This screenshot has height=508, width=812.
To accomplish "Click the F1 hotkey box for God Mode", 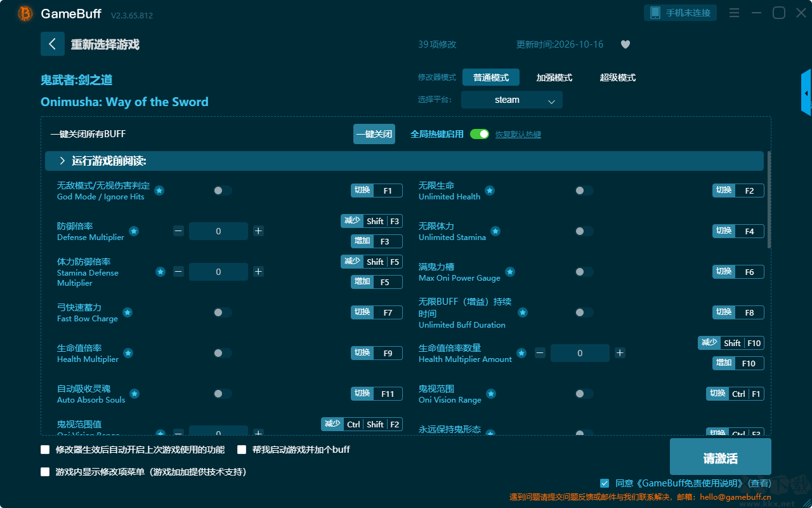I will (x=388, y=190).
